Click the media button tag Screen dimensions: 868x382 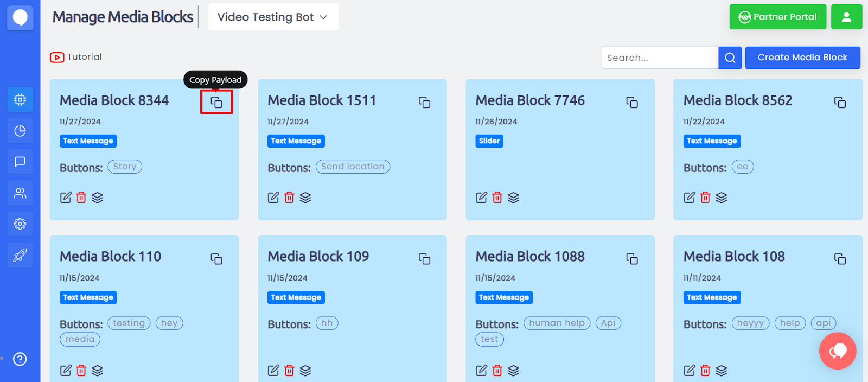(80, 339)
